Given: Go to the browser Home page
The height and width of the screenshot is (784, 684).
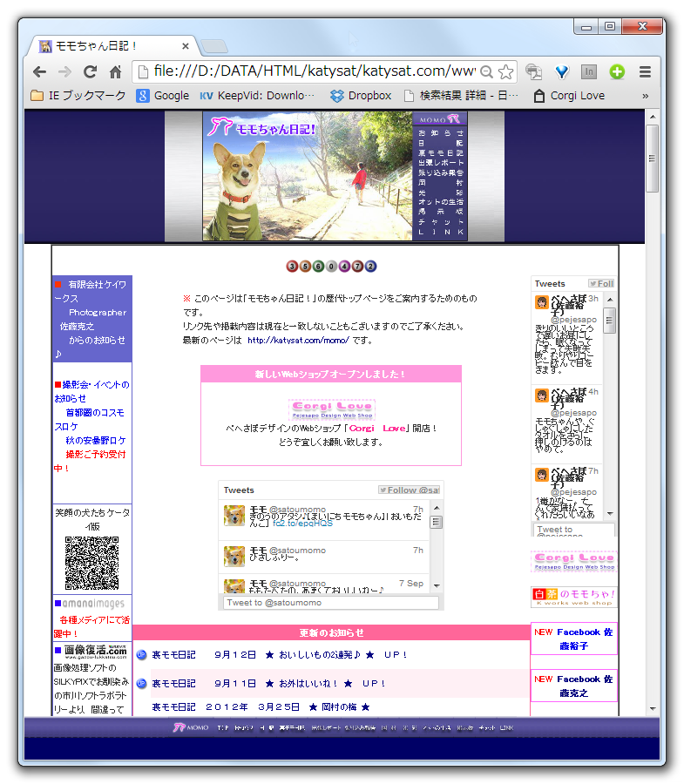Looking at the screenshot, I should [x=116, y=72].
